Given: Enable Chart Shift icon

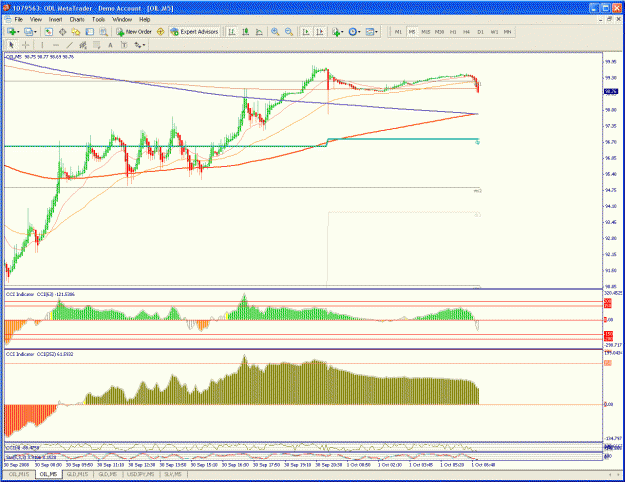Looking at the screenshot, I should coord(320,32).
